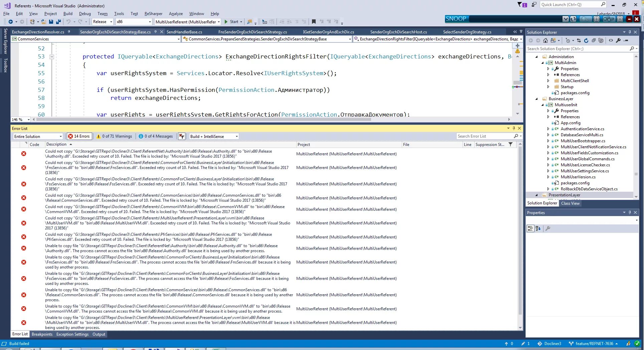Click the Error List vertical scrollbar thumb
This screenshot has width=644, height=350.
[520, 230]
